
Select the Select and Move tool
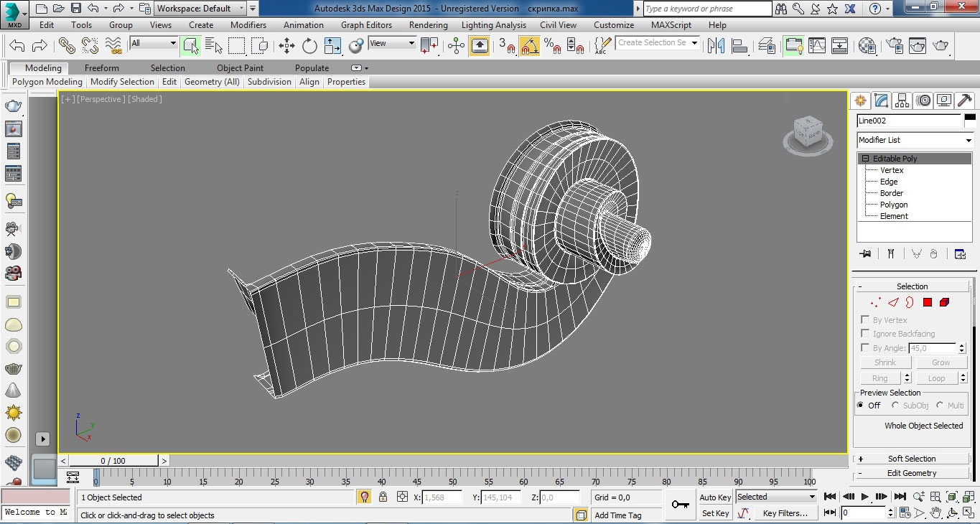point(286,46)
